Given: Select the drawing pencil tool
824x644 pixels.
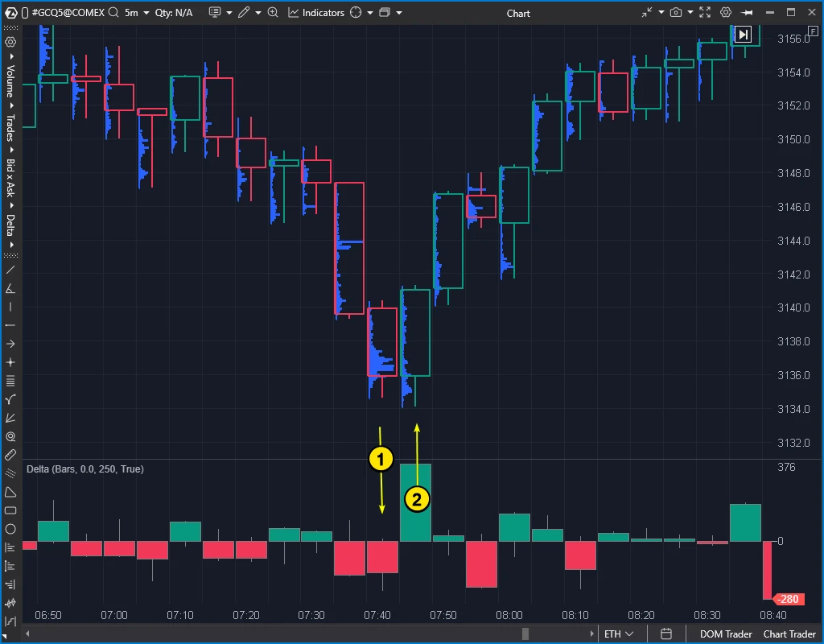Looking at the screenshot, I should click(x=243, y=13).
